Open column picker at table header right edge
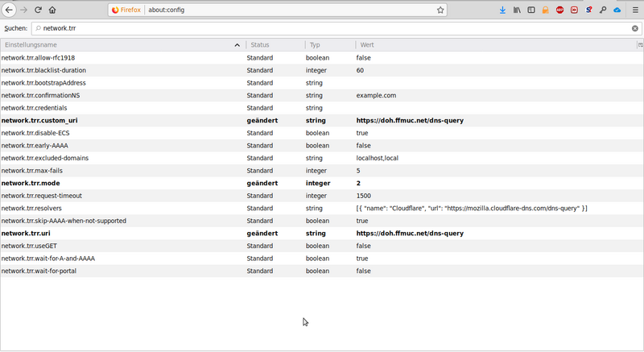This screenshot has width=644, height=352. click(640, 45)
